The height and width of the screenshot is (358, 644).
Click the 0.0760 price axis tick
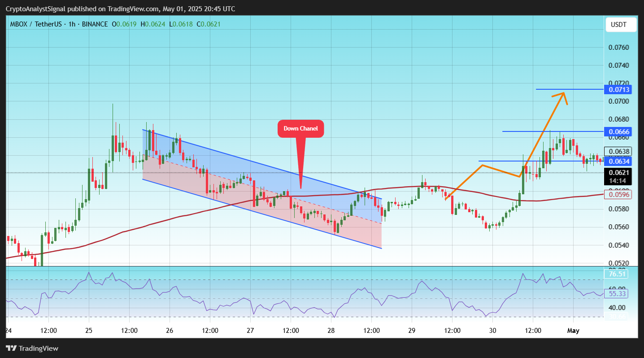tap(619, 48)
